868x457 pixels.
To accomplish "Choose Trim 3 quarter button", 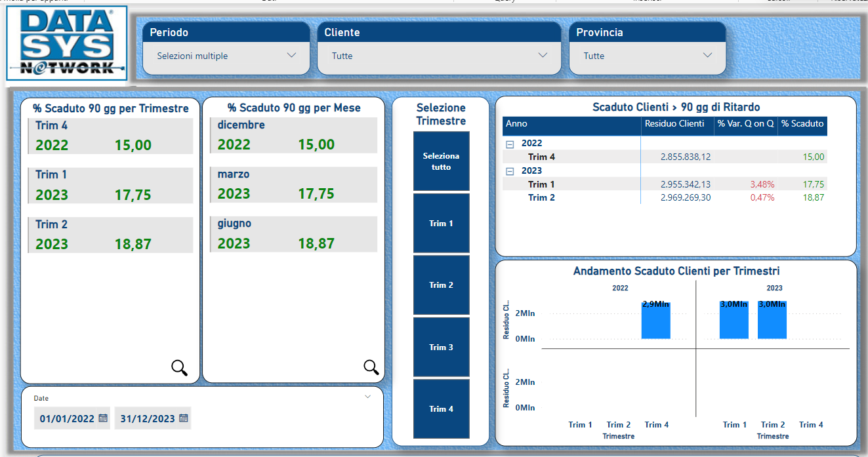I will click(x=441, y=348).
